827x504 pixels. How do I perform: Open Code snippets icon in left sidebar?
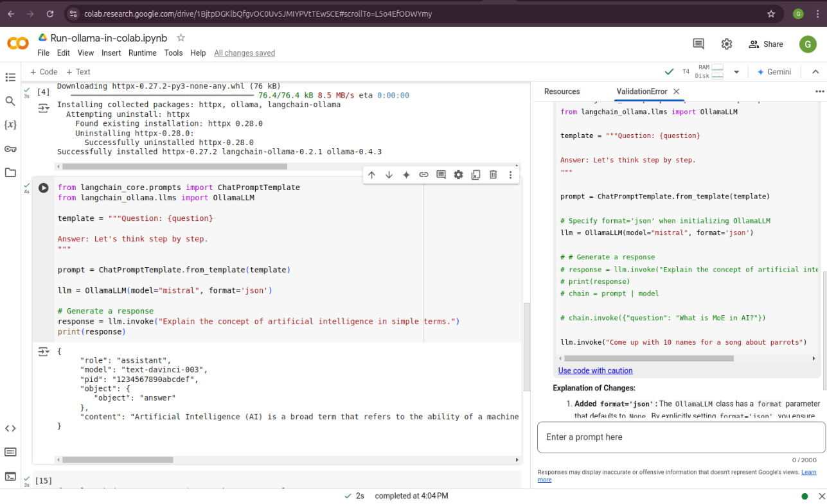click(x=10, y=428)
